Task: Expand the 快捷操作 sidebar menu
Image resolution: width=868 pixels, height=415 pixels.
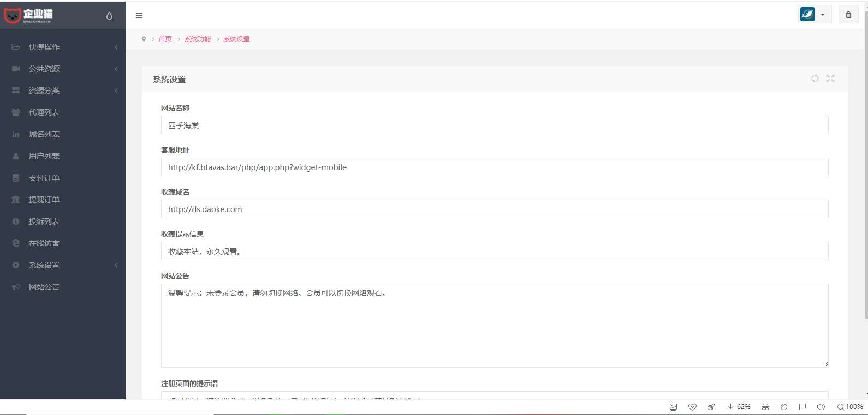Action: (63, 47)
